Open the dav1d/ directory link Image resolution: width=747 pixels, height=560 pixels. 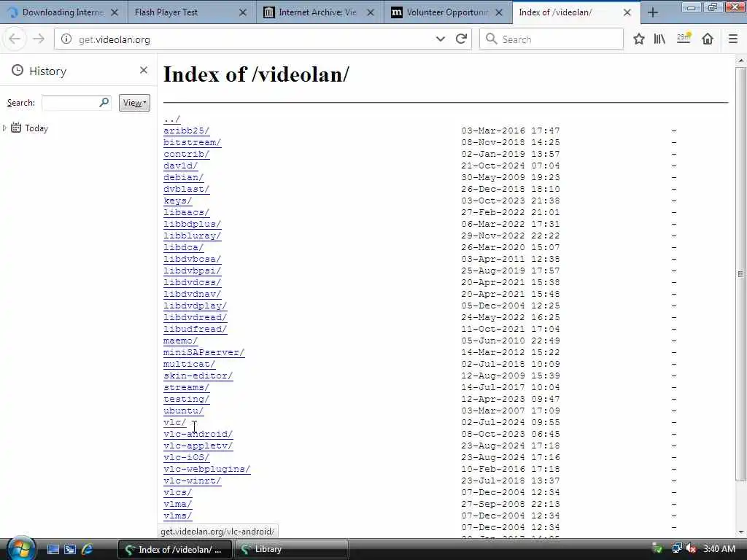coord(181,166)
